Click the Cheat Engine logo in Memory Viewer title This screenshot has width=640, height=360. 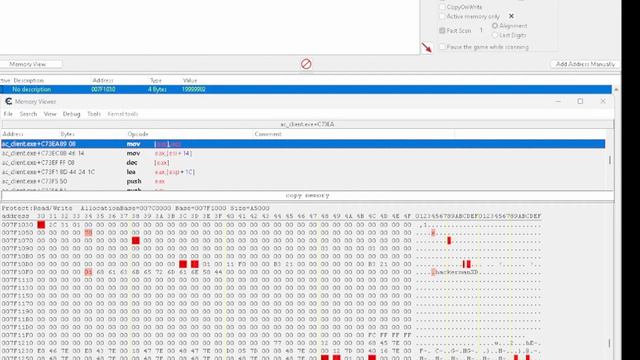8,101
